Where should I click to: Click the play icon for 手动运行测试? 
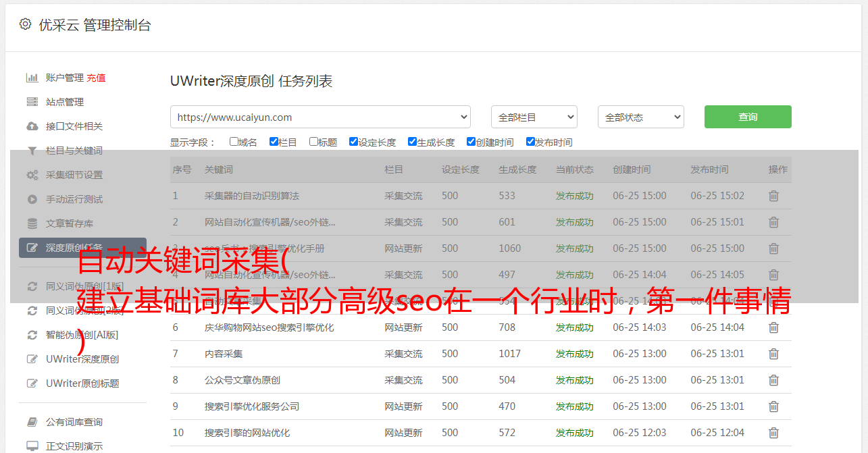click(x=32, y=199)
